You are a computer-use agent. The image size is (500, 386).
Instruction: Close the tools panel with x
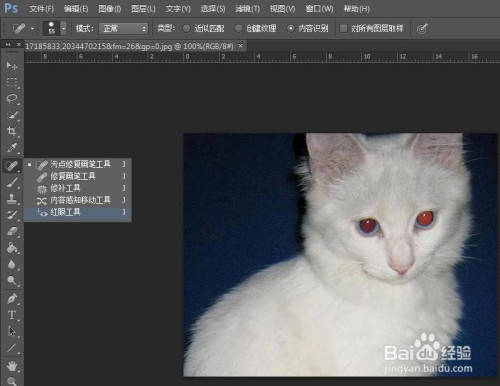19,44
